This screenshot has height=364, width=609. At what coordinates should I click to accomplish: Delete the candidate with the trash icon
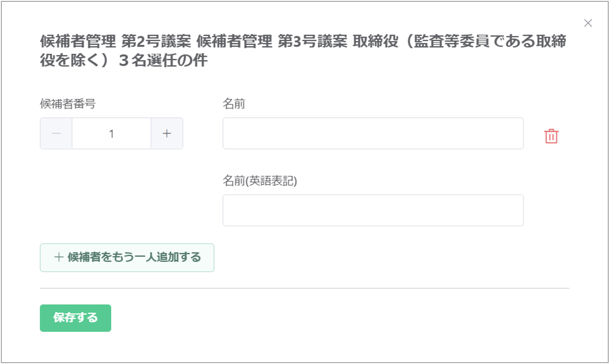[551, 136]
